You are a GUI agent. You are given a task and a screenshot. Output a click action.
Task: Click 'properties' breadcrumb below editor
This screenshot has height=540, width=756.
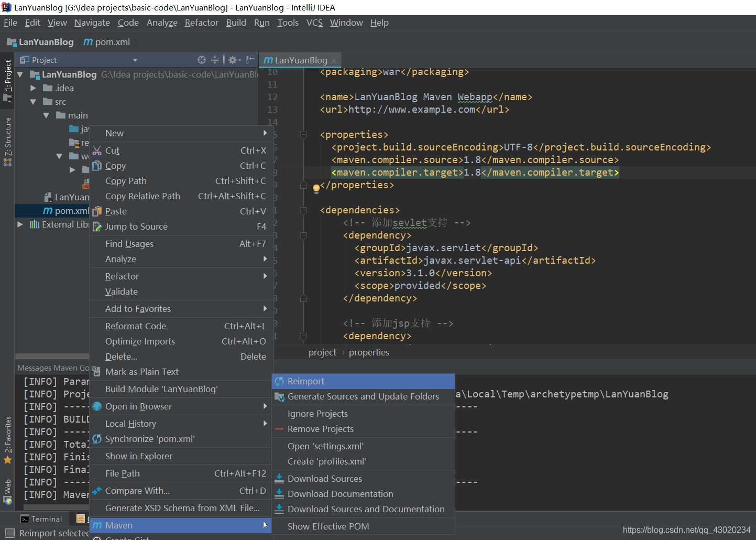click(x=369, y=352)
